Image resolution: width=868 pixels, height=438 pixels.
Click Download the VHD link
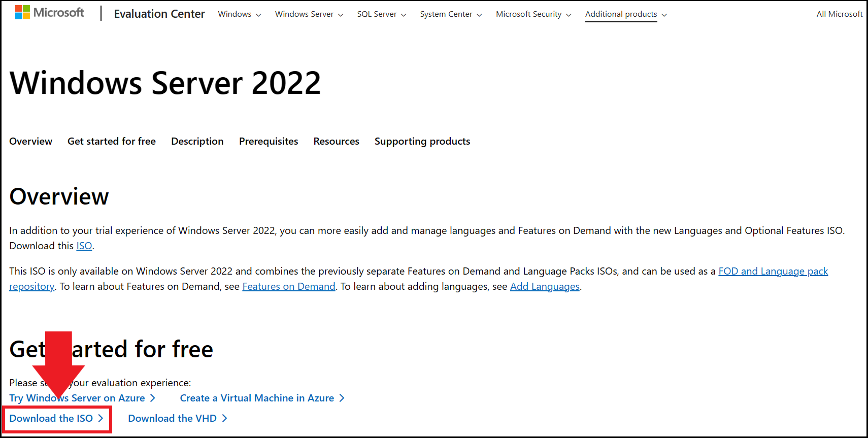click(178, 418)
